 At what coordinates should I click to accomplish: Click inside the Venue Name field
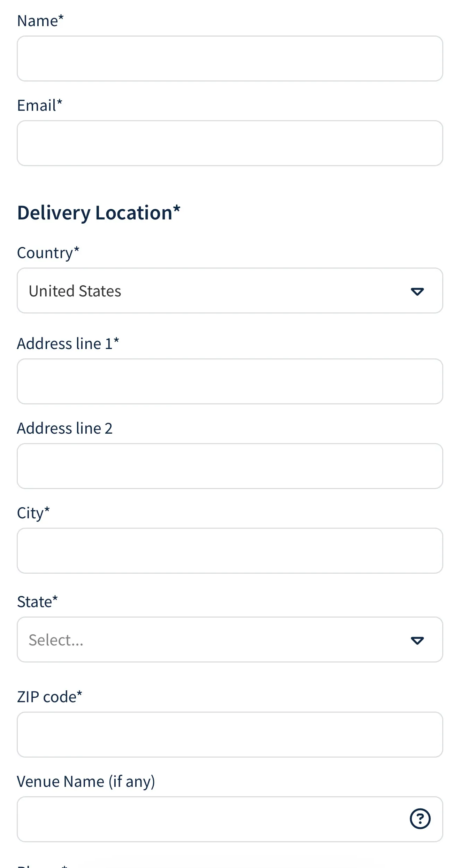(x=209, y=819)
